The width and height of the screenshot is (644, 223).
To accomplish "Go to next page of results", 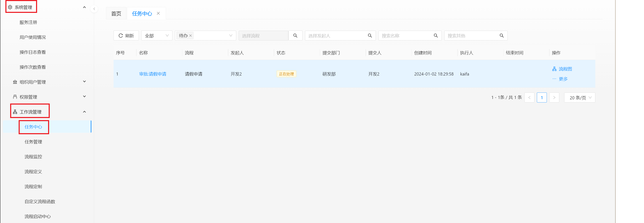I will click(554, 98).
